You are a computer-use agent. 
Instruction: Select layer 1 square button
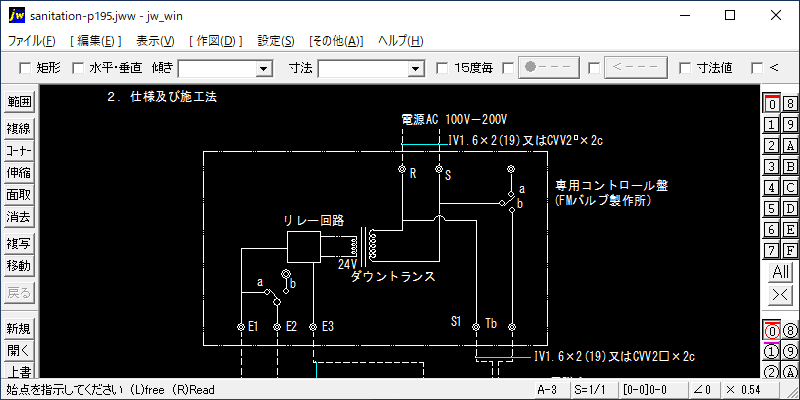pyautogui.click(x=772, y=124)
